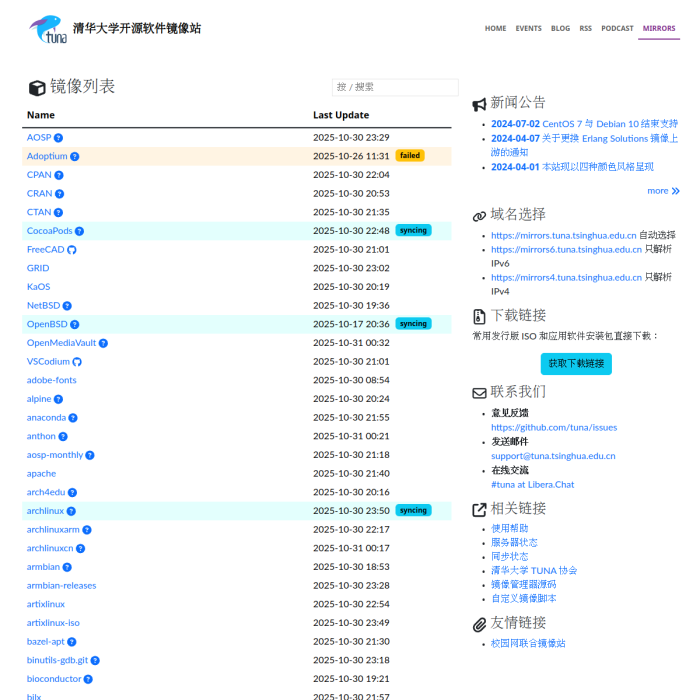Screen dimensions: 700x700
Task: Open the 清华大学 TUNA 协会 link
Action: [534, 571]
